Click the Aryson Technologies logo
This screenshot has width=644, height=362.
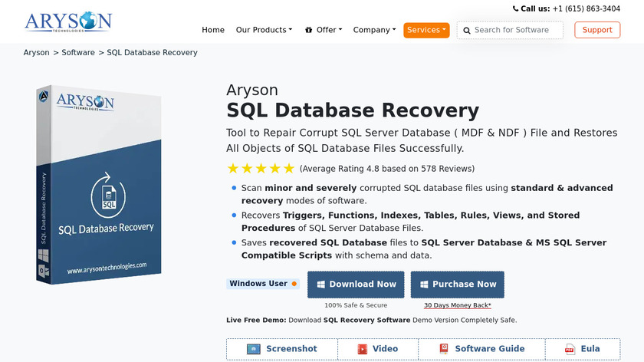coord(68,22)
